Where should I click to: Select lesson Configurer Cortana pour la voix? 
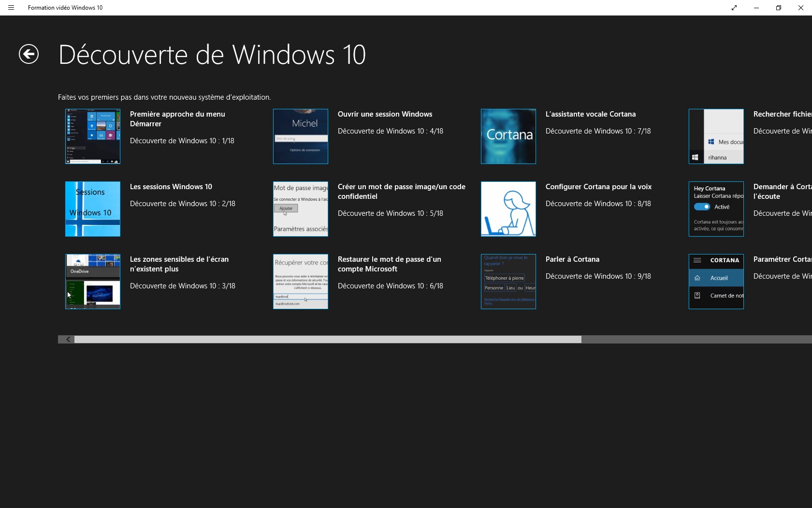pyautogui.click(x=599, y=187)
